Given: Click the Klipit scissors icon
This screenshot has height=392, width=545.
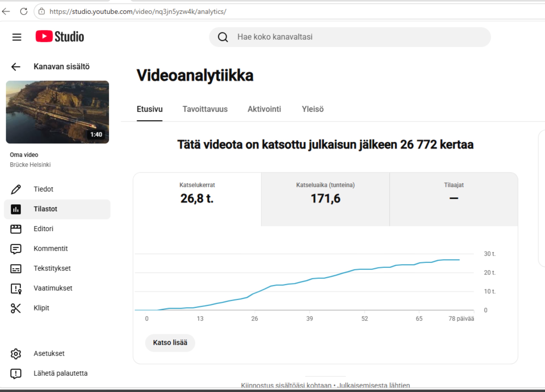Looking at the screenshot, I should (x=16, y=308).
